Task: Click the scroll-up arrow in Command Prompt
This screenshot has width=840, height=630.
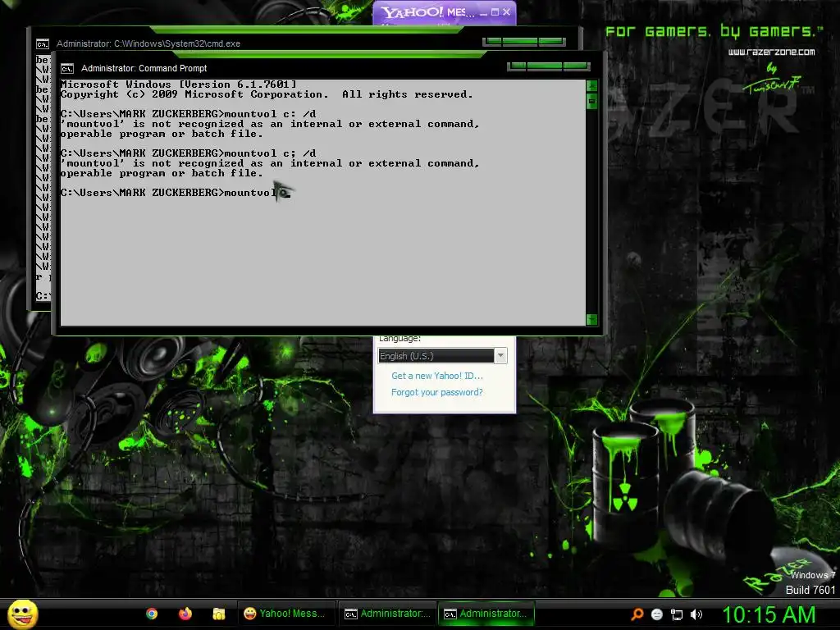Action: pos(592,85)
